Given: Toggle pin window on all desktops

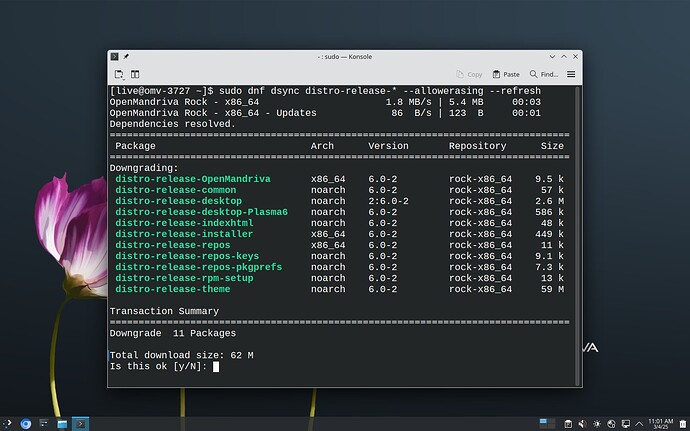Looking at the screenshot, I should pyautogui.click(x=127, y=57).
